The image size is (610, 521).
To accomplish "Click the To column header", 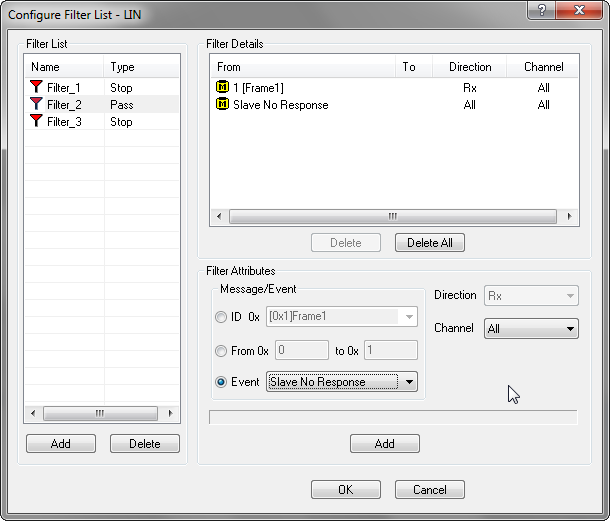I will tap(414, 67).
